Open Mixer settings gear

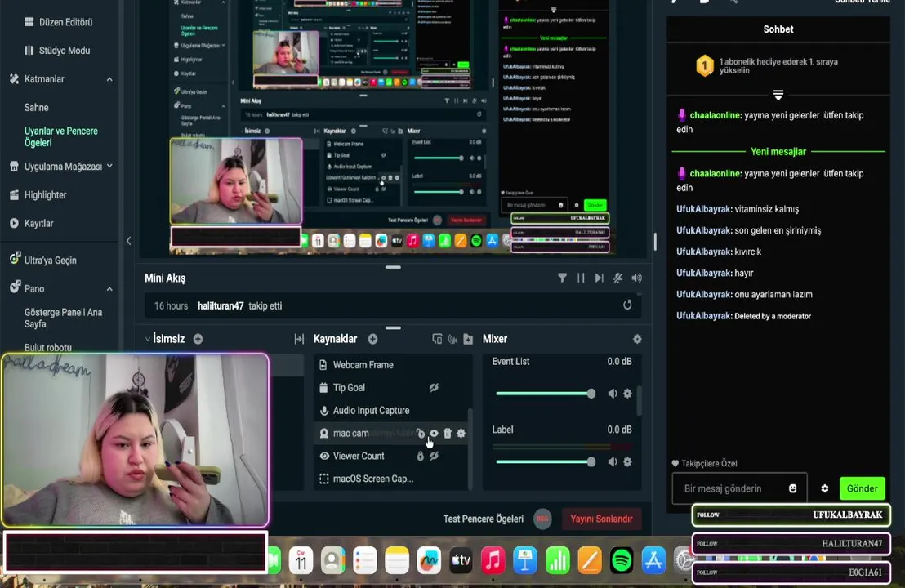tap(637, 339)
